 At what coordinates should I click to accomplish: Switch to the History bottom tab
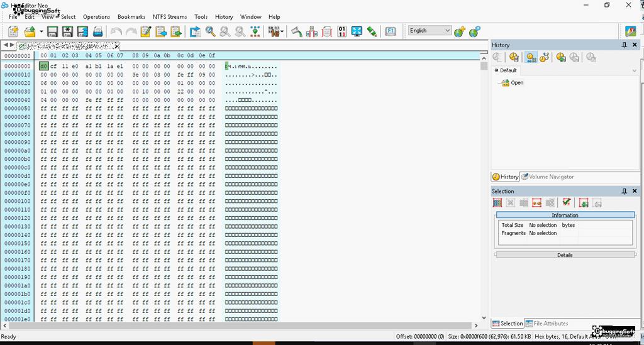tap(506, 177)
